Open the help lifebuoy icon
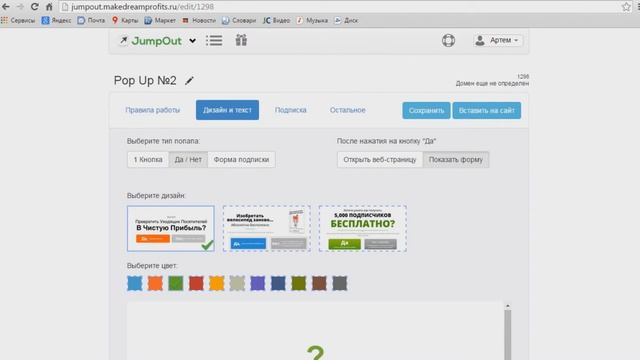The image size is (640, 360). pyautogui.click(x=448, y=40)
